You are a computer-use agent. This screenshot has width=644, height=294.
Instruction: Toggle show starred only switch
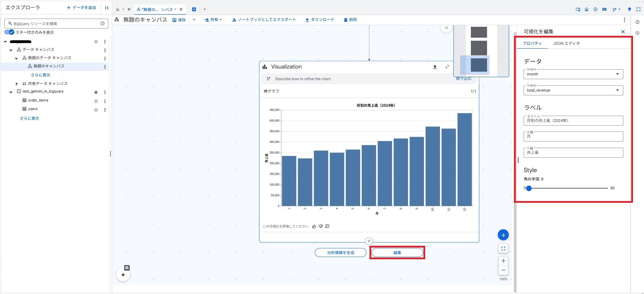10,32
